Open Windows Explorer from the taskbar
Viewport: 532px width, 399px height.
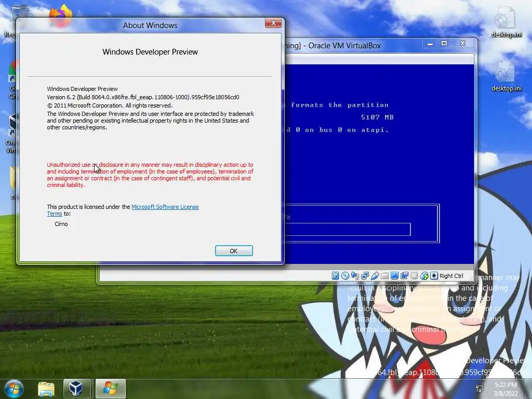[46, 389]
